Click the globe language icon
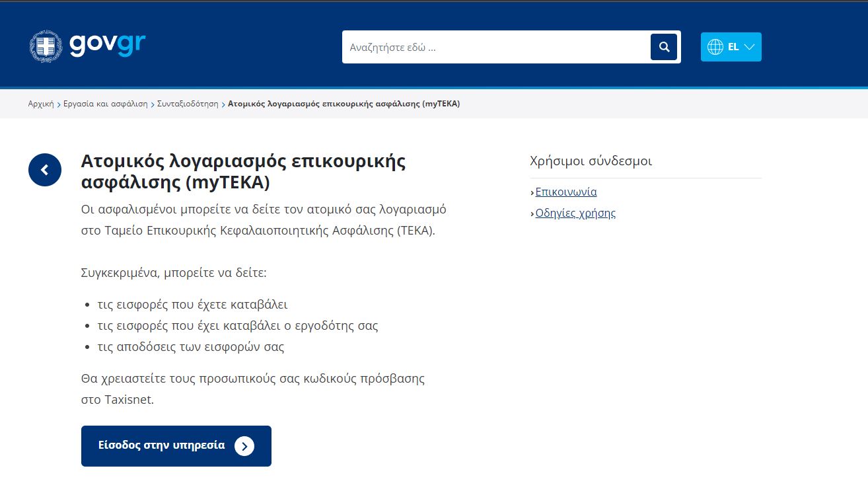The width and height of the screenshot is (868, 497). (x=715, y=47)
